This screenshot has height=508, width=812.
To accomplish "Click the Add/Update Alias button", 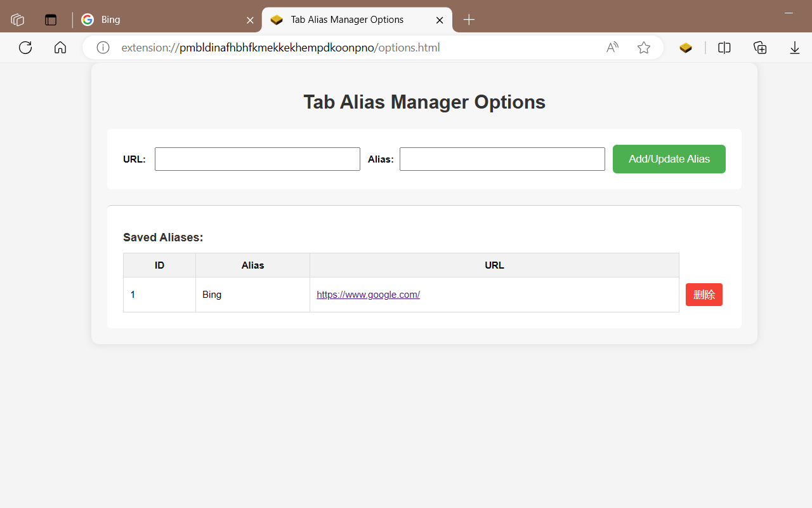I will coord(669,159).
